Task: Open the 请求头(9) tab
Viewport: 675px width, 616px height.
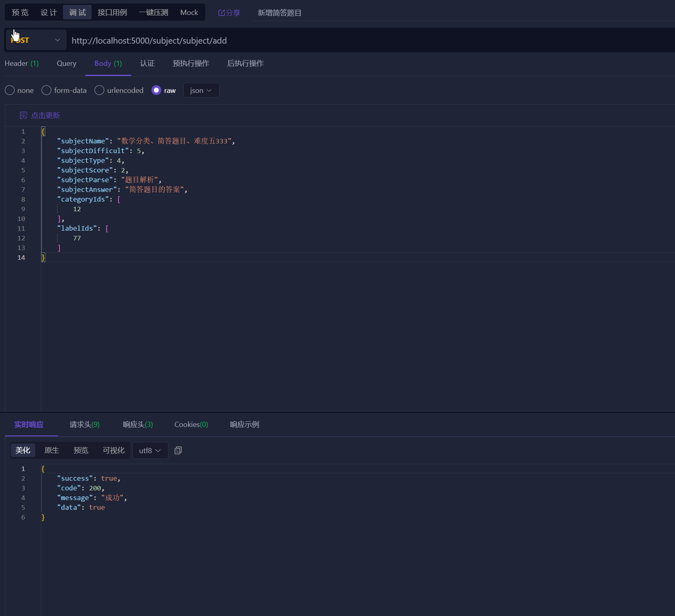Action: [84, 425]
